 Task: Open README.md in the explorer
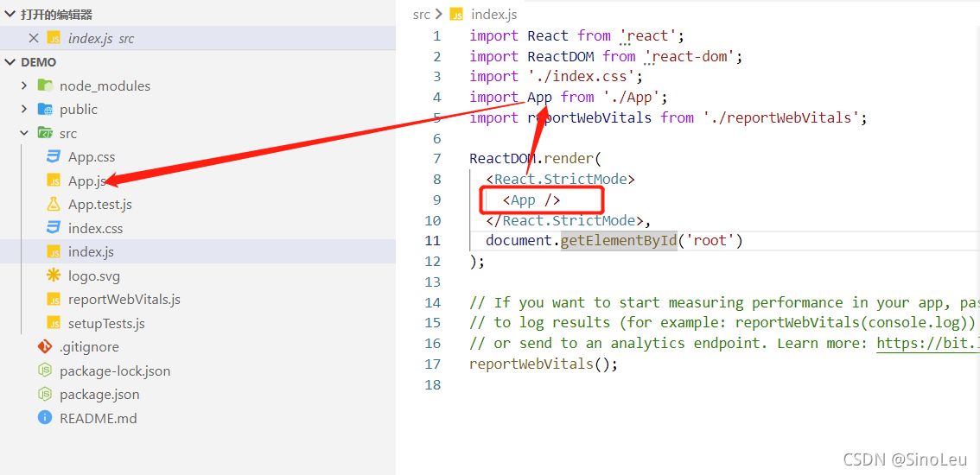99,418
